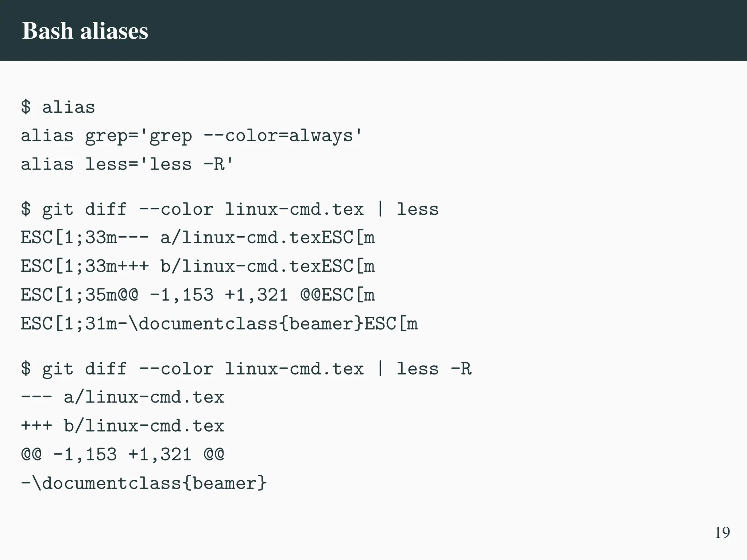The width and height of the screenshot is (747, 560).
Task: Click the "ESC[1;31m-\documentclass{beamer}" line
Action: coord(219,324)
